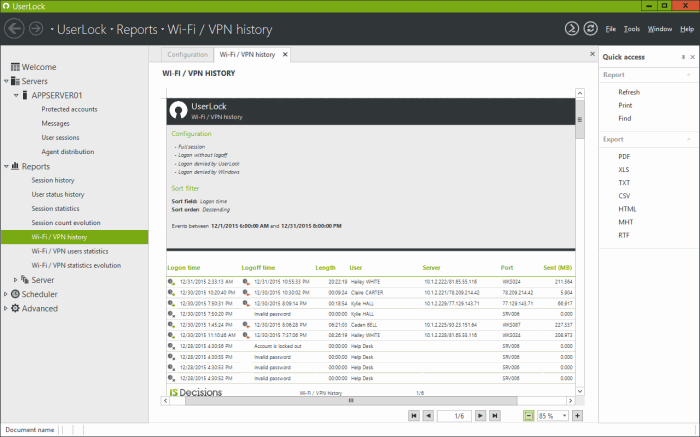Export the report as PDF

(x=624, y=157)
